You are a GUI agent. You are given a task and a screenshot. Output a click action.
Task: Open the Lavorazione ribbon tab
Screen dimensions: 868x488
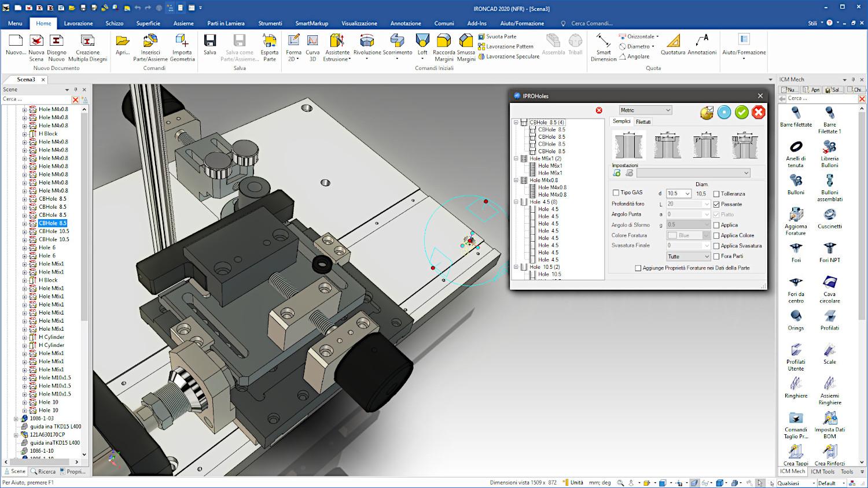coord(78,23)
